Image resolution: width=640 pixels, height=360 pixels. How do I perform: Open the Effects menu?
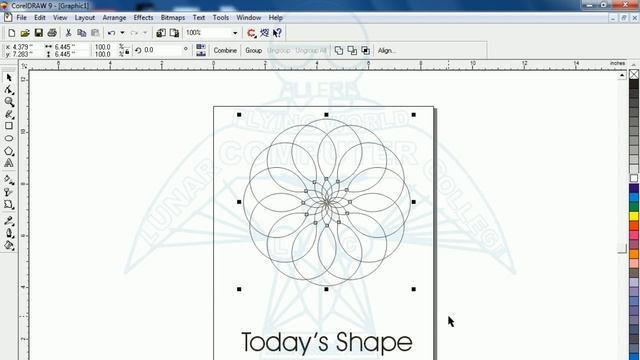point(143,18)
